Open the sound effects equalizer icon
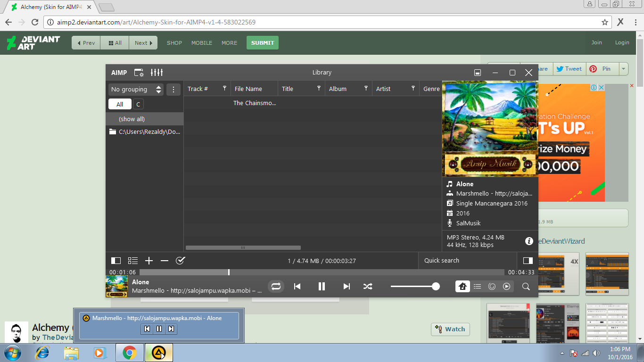The height and width of the screenshot is (362, 644). (x=157, y=73)
